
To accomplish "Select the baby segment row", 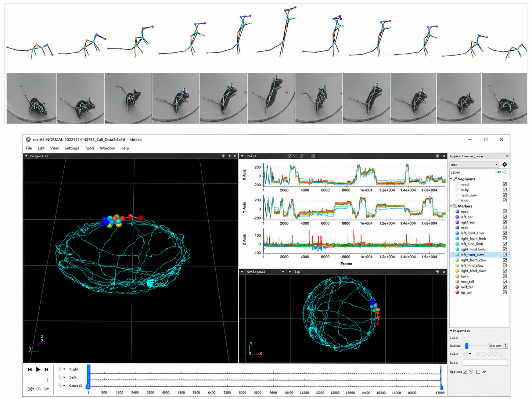I will (479, 190).
